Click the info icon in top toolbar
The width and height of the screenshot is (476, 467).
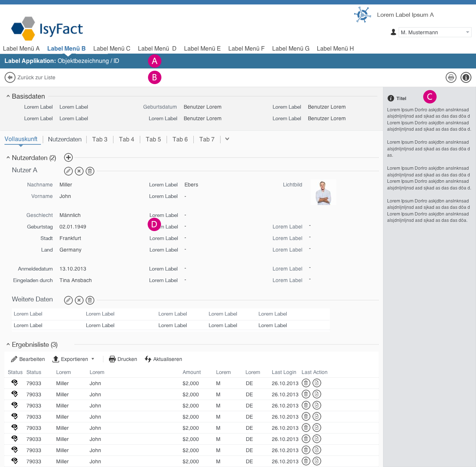coord(466,77)
